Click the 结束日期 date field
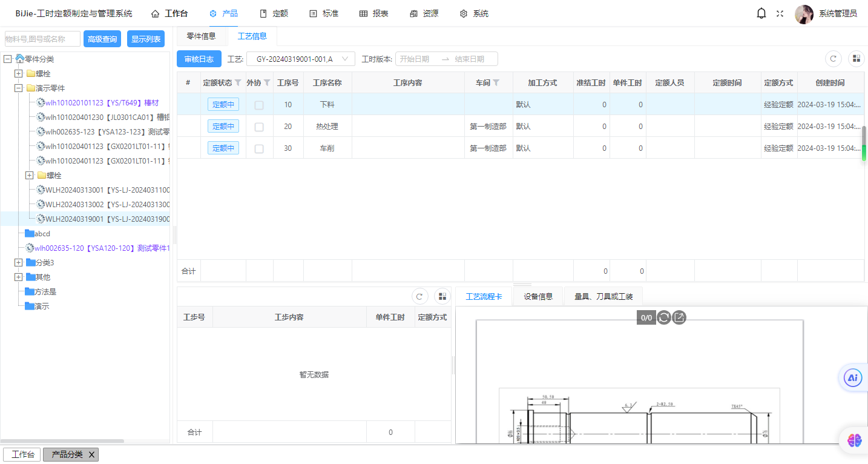 (470, 59)
